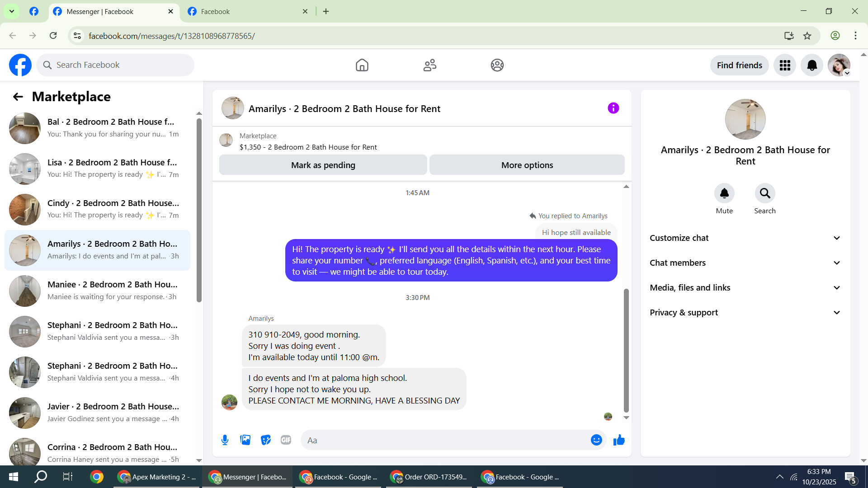Open the emoji smiley picker
This screenshot has width=868, height=488.
[x=596, y=440]
